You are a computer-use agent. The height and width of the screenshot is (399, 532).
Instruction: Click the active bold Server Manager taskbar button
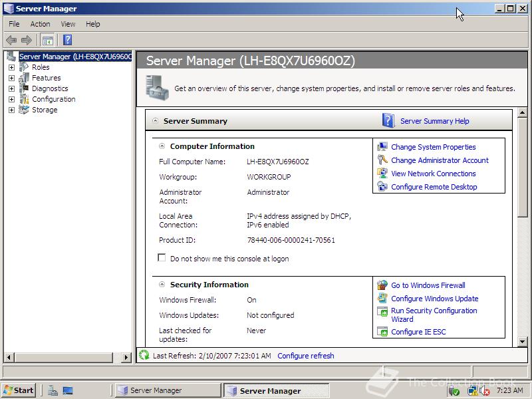(277, 391)
